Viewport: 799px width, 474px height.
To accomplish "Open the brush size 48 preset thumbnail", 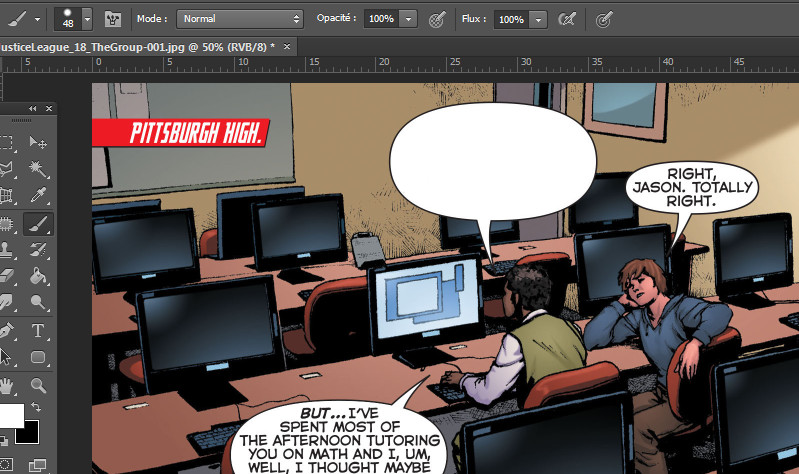I will [x=68, y=19].
